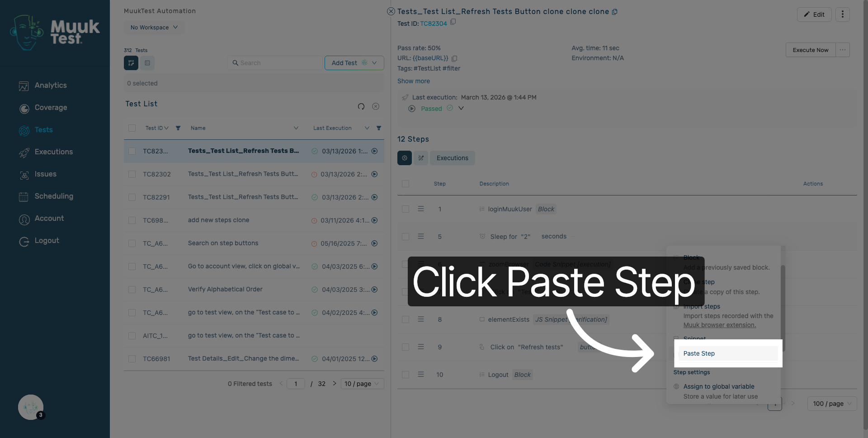This screenshot has width=868, height=438.
Task: Run test TC82302 with its play icon
Action: tap(374, 174)
